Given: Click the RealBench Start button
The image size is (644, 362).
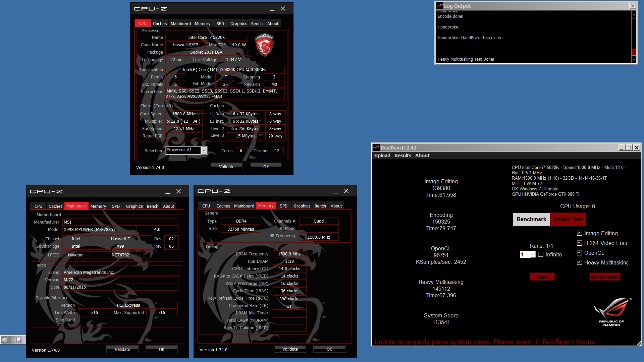Looking at the screenshot, I should click(x=542, y=277).
